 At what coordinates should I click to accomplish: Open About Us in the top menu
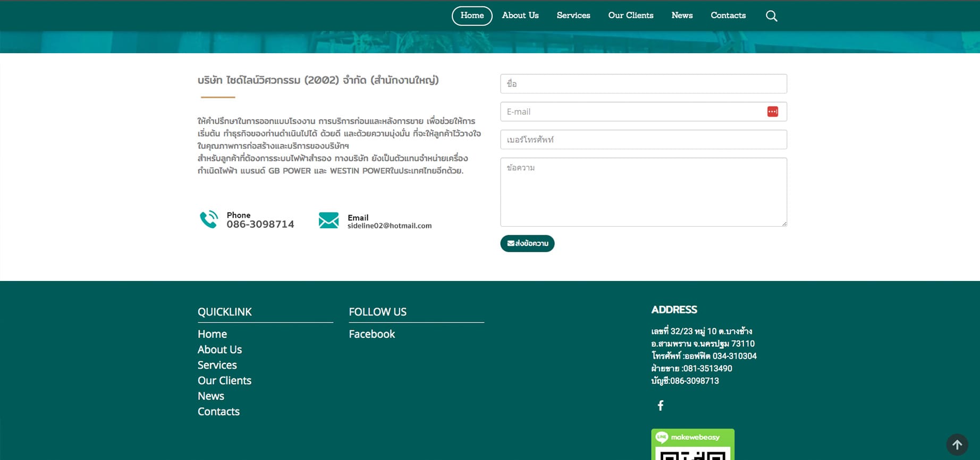click(x=520, y=15)
